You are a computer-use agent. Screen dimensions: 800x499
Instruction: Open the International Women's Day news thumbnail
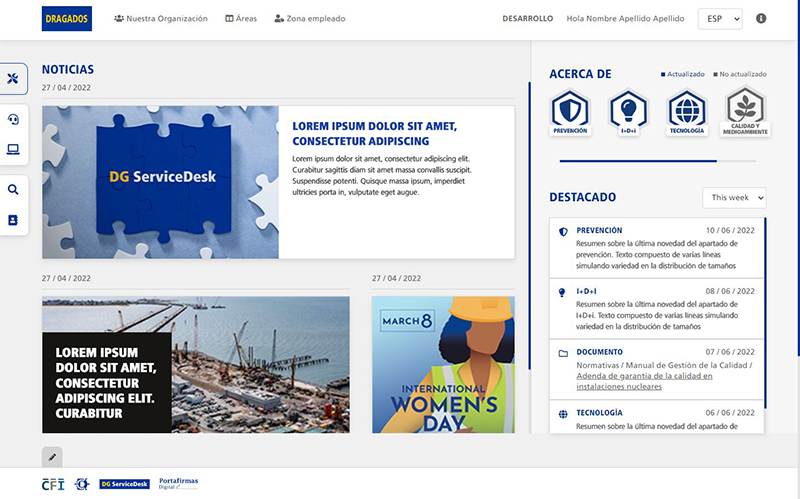tap(443, 364)
